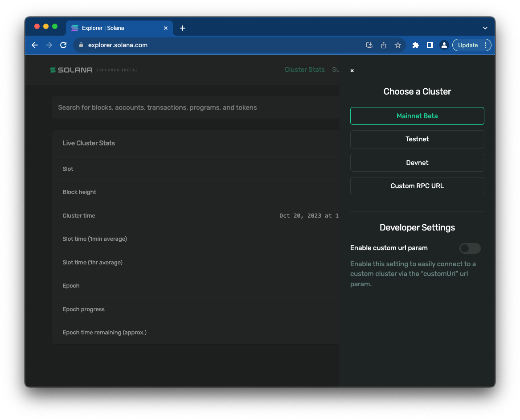
Task: Activate the Explorer | Solana browser tab
Action: [119, 28]
